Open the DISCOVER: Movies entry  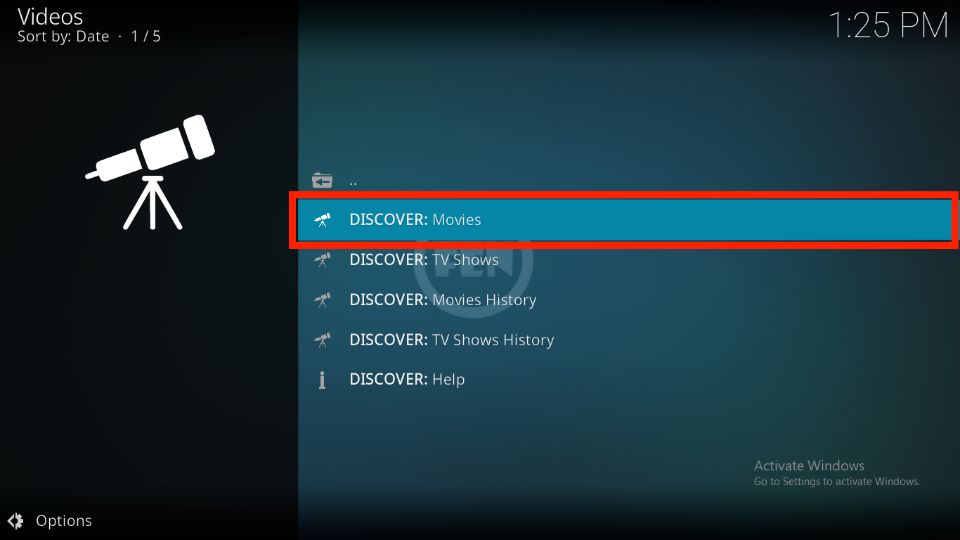[x=624, y=220]
